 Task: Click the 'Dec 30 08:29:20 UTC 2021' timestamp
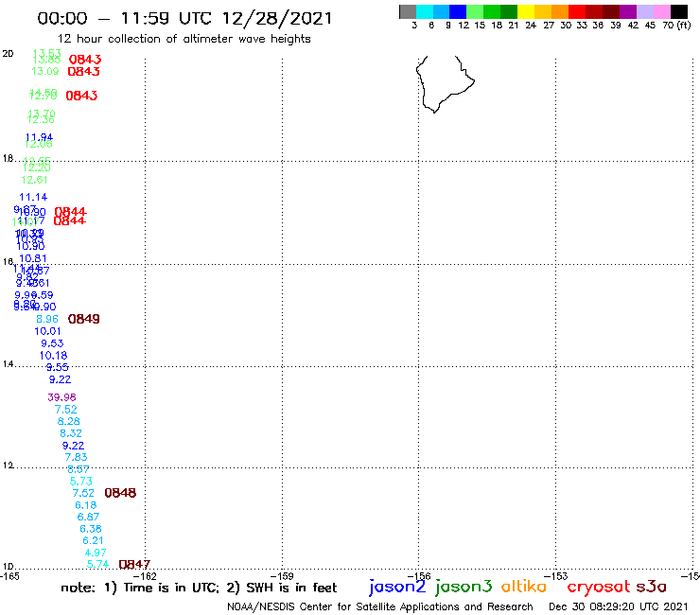point(619,606)
